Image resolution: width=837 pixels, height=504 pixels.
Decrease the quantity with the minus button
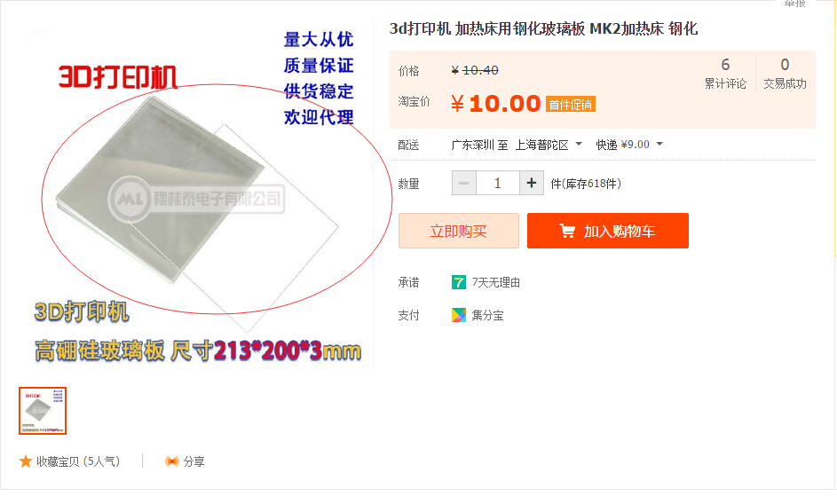pos(464,183)
